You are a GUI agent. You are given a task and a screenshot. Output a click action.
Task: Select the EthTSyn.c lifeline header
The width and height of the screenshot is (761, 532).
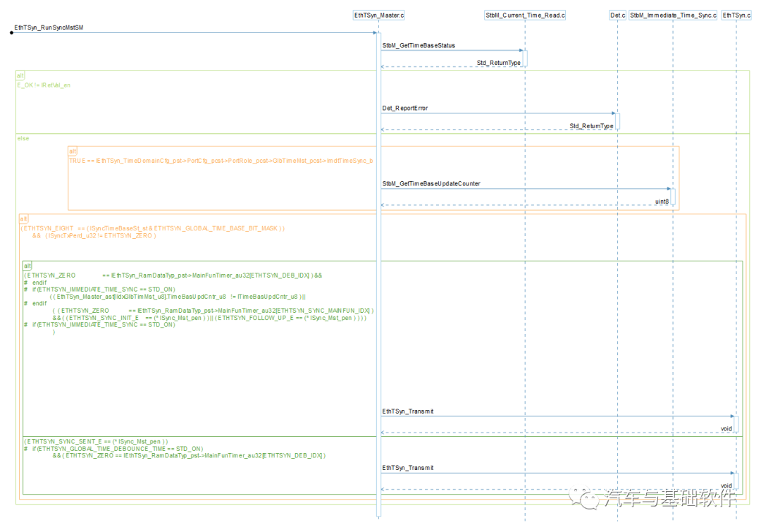pos(736,15)
